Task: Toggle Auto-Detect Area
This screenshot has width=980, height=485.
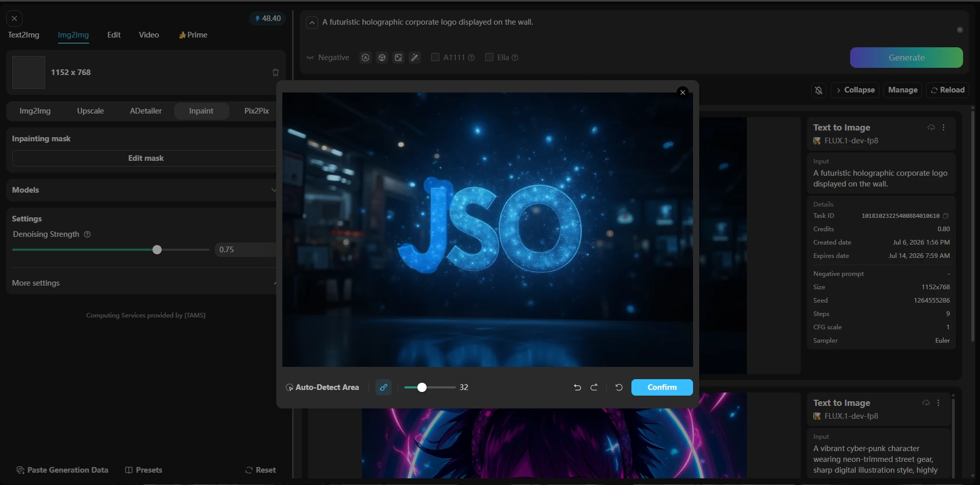Action: (322, 387)
